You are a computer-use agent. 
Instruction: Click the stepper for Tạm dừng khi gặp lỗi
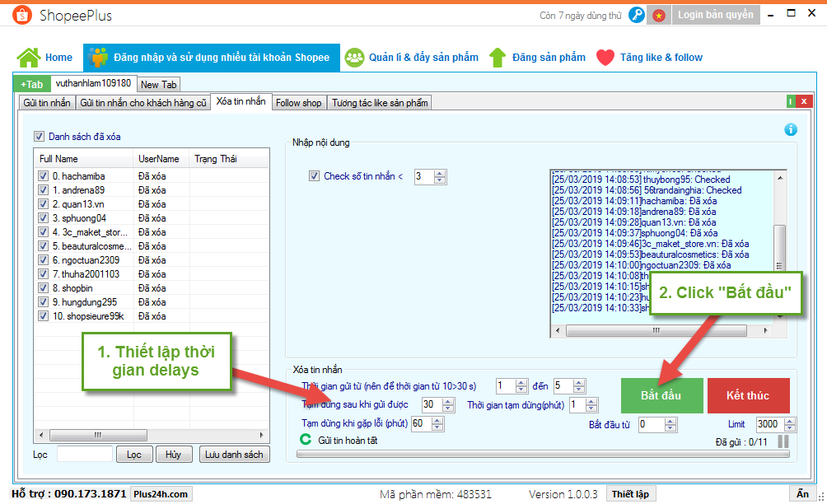pos(438,424)
